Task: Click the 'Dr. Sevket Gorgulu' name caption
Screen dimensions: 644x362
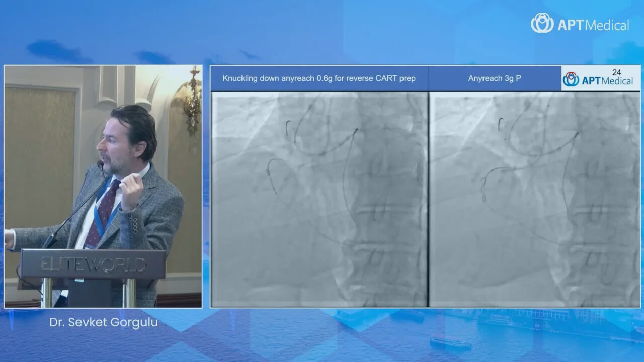Action: click(x=104, y=322)
